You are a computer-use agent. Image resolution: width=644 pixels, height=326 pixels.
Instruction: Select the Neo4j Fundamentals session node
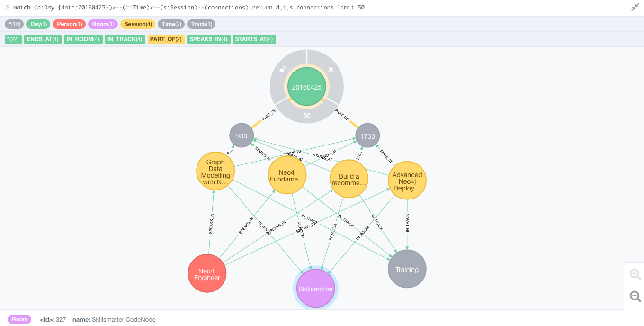click(287, 175)
